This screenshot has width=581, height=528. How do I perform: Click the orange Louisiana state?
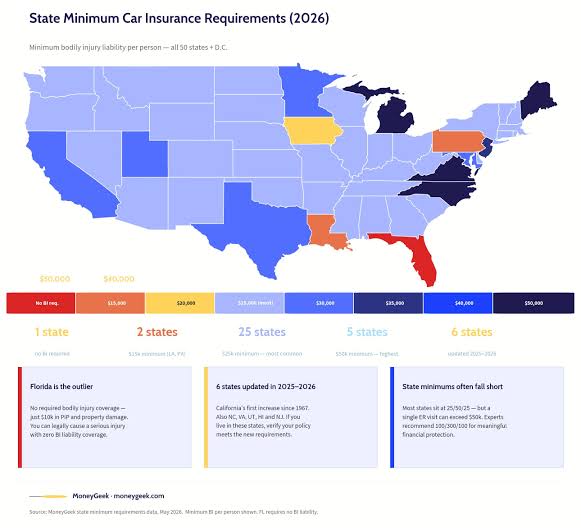tap(325, 232)
